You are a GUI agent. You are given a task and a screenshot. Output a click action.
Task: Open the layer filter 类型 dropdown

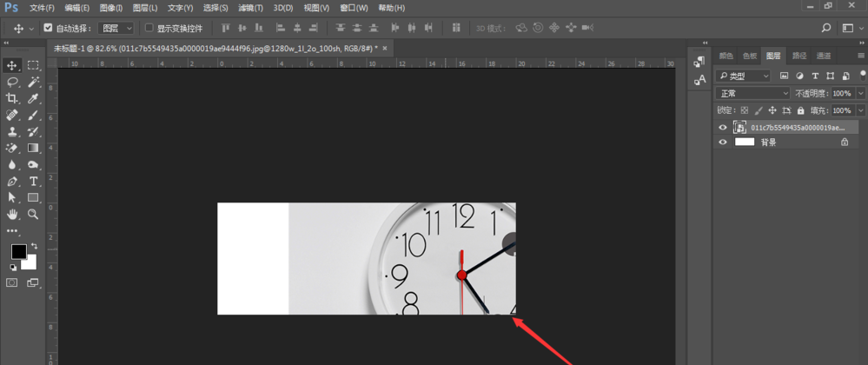pos(743,76)
